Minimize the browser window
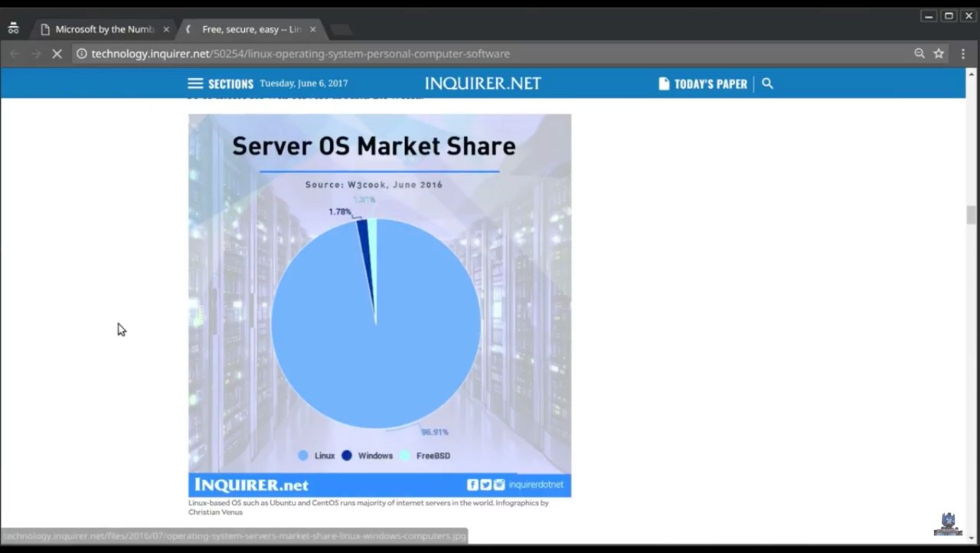This screenshot has width=980, height=553. [x=929, y=16]
